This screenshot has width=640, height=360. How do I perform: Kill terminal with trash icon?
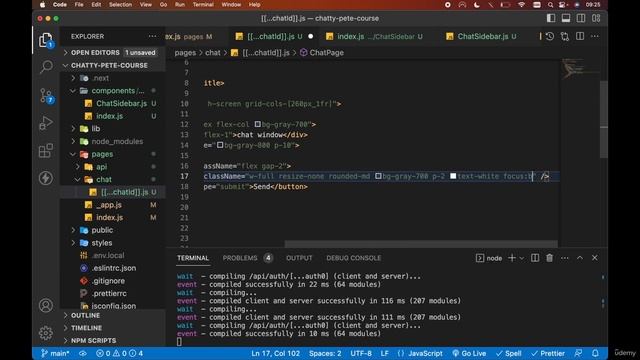550,258
